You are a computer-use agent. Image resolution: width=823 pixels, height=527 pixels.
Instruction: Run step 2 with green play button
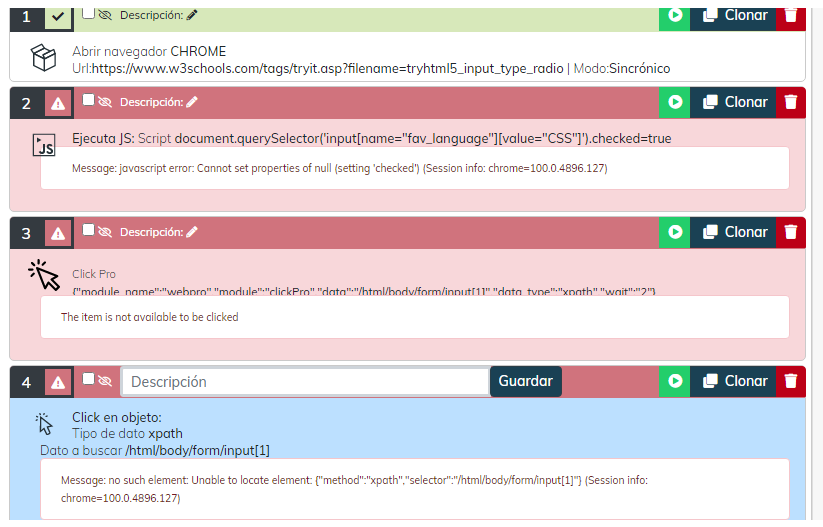(675, 102)
